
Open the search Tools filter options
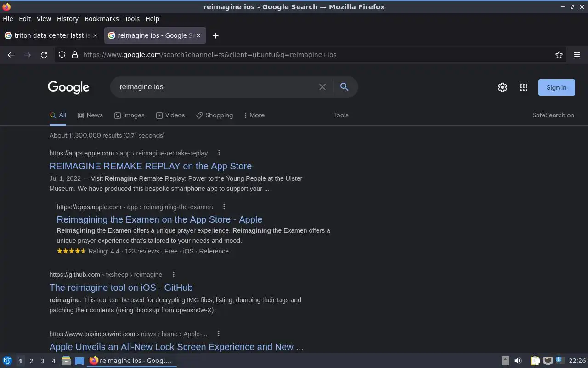(x=341, y=115)
